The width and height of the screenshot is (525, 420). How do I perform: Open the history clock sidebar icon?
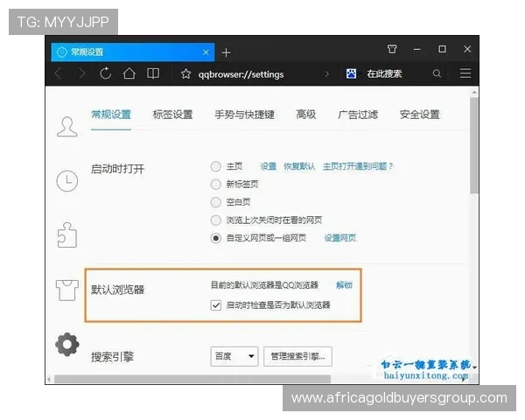tap(67, 181)
